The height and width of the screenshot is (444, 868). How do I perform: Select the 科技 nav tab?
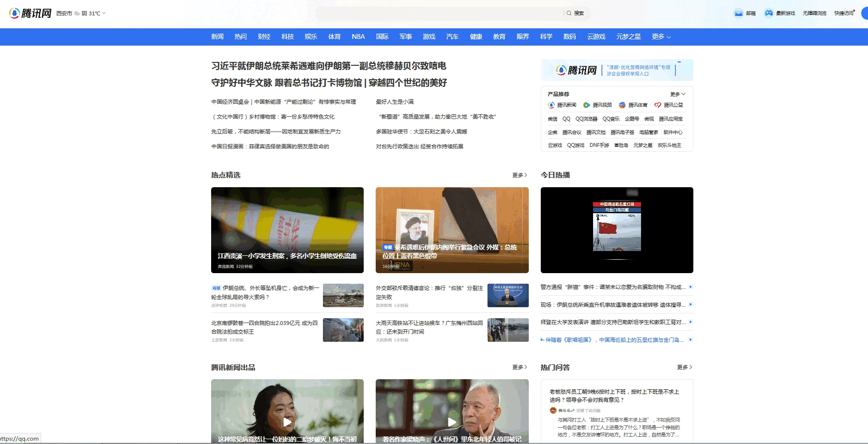pos(288,37)
